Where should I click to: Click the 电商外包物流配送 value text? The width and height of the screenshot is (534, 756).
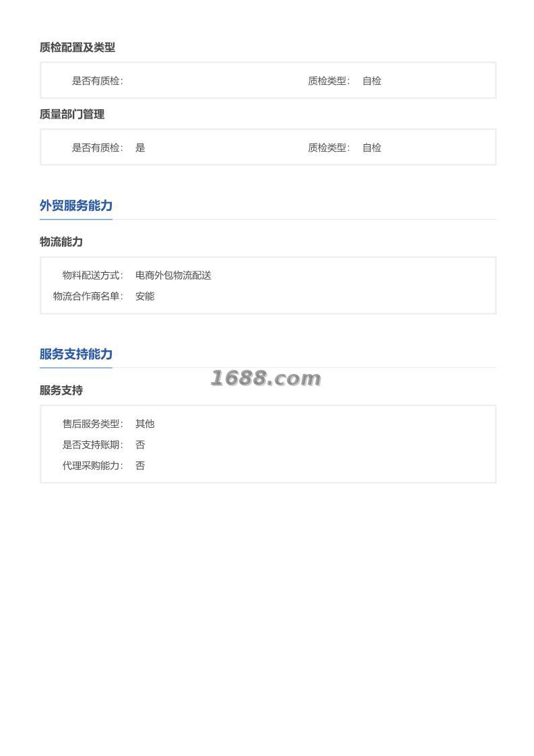[x=173, y=276]
